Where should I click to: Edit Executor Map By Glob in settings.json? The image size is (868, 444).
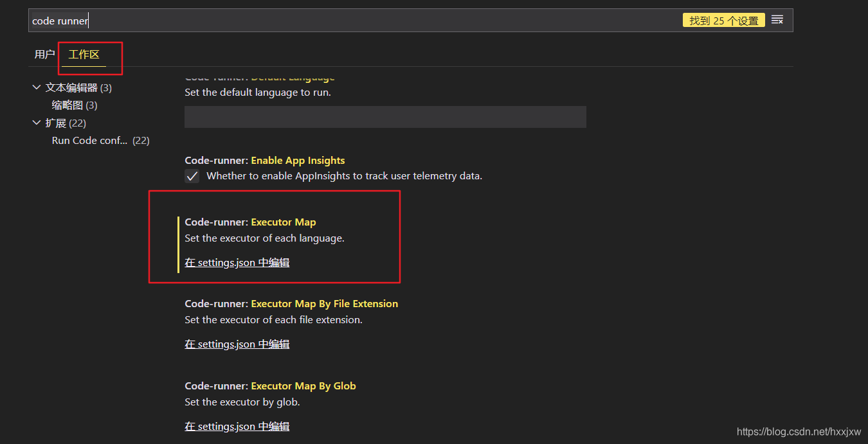click(x=237, y=426)
